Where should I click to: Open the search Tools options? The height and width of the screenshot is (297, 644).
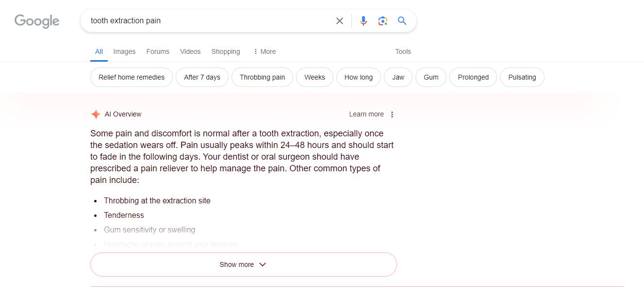pyautogui.click(x=403, y=51)
